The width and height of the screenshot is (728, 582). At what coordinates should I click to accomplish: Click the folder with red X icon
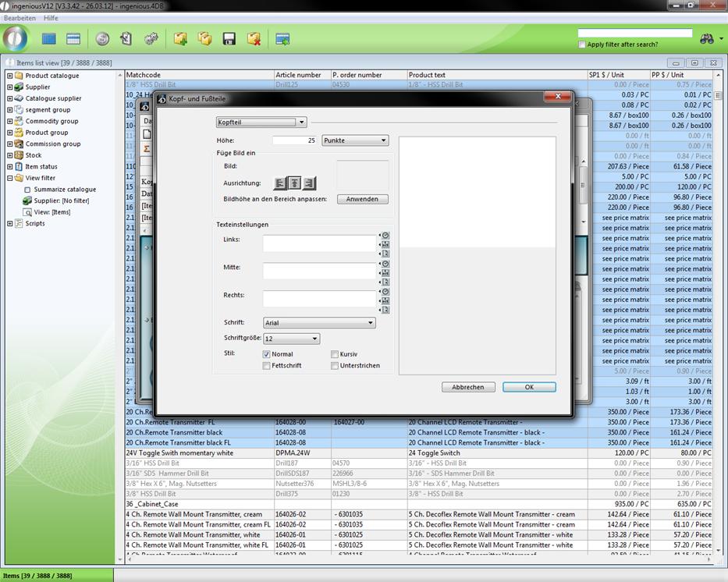coord(254,38)
